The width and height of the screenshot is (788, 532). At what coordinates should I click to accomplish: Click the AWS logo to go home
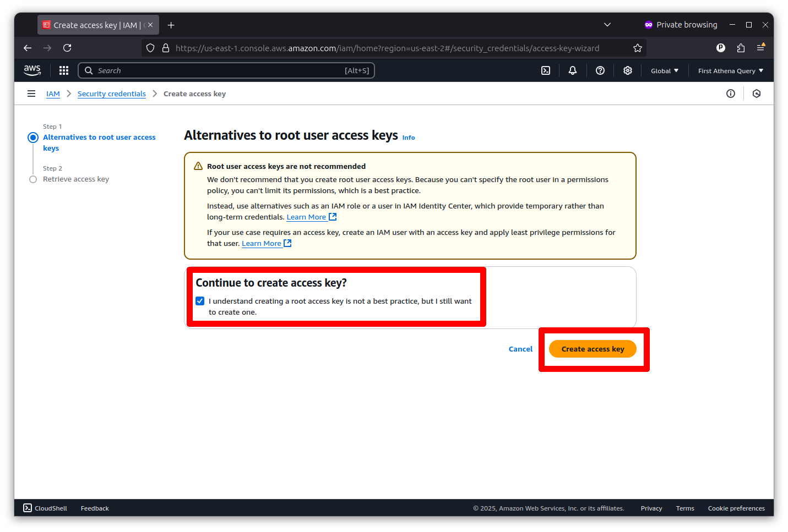(x=32, y=70)
